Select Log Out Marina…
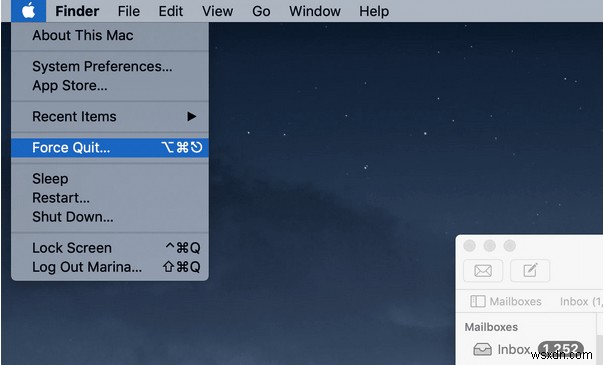This screenshot has height=365, width=604. 110,267
